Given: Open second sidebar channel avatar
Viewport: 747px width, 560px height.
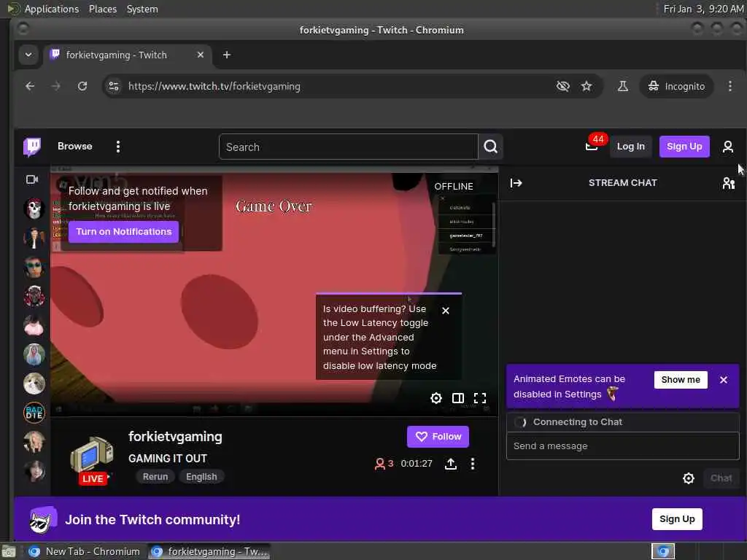Looking at the screenshot, I should (x=34, y=238).
